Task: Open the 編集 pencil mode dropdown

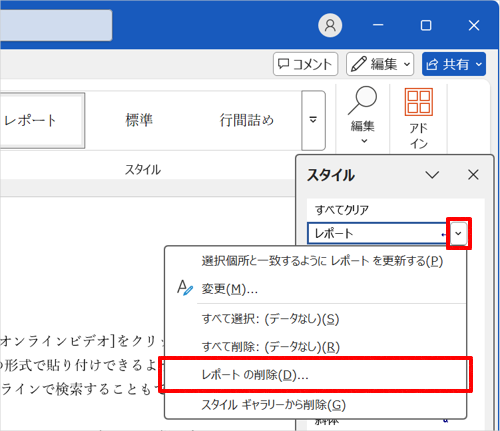Action: (380, 64)
